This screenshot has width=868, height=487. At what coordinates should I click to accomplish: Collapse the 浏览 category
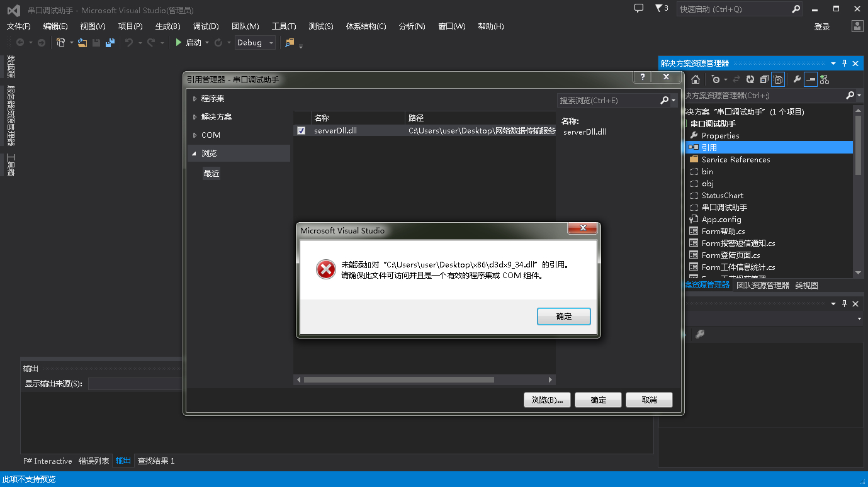pos(194,154)
